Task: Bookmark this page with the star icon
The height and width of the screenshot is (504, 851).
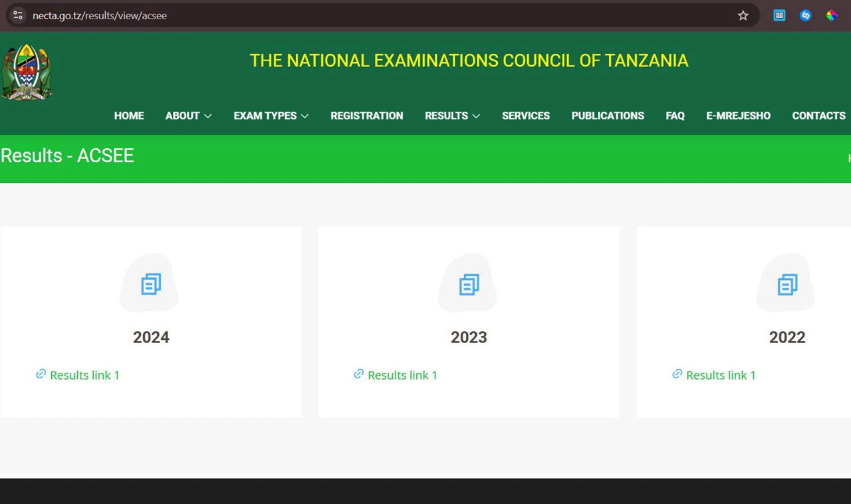Action: point(743,15)
